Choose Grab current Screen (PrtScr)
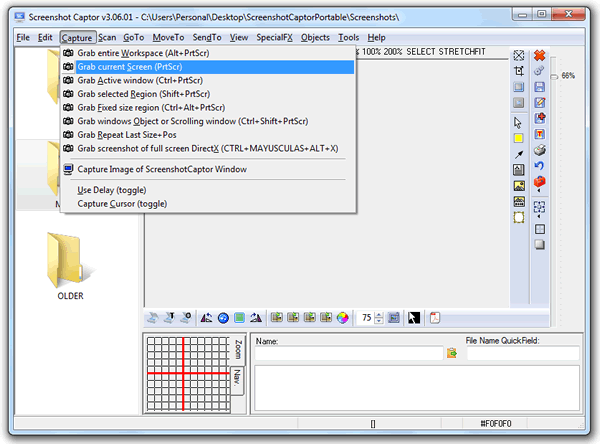 [209, 67]
